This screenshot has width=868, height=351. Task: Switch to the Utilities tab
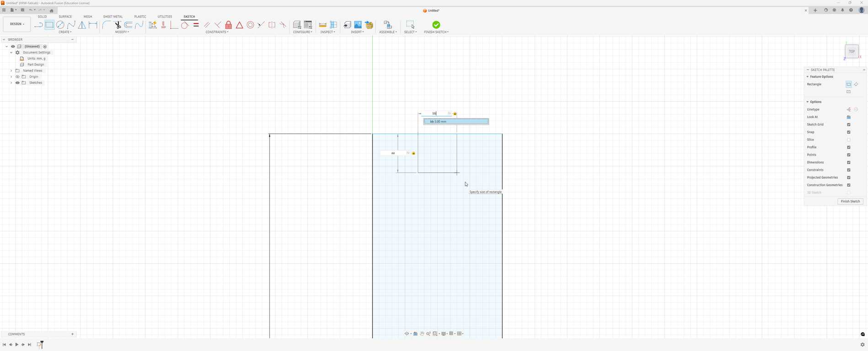pos(165,16)
